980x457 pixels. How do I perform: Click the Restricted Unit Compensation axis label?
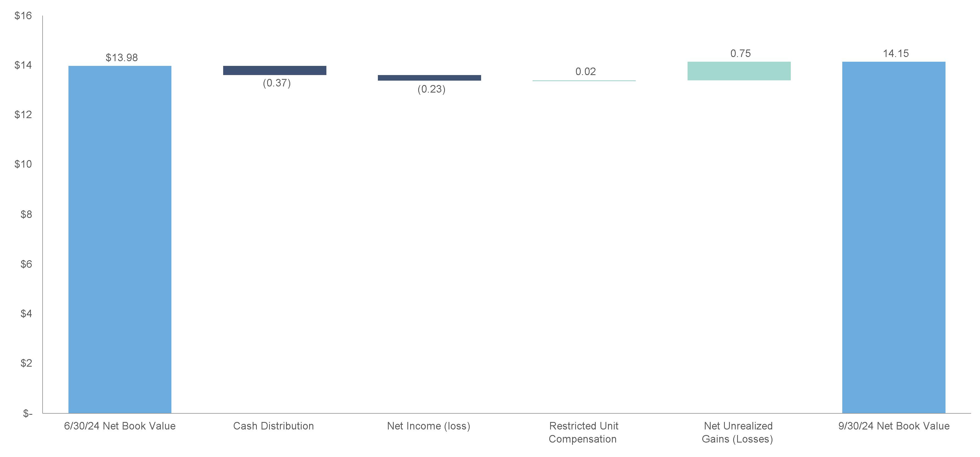point(583,432)
